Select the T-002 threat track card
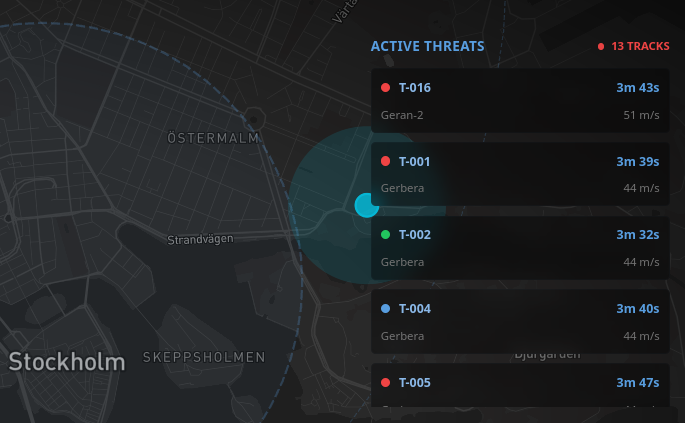 tap(520, 248)
